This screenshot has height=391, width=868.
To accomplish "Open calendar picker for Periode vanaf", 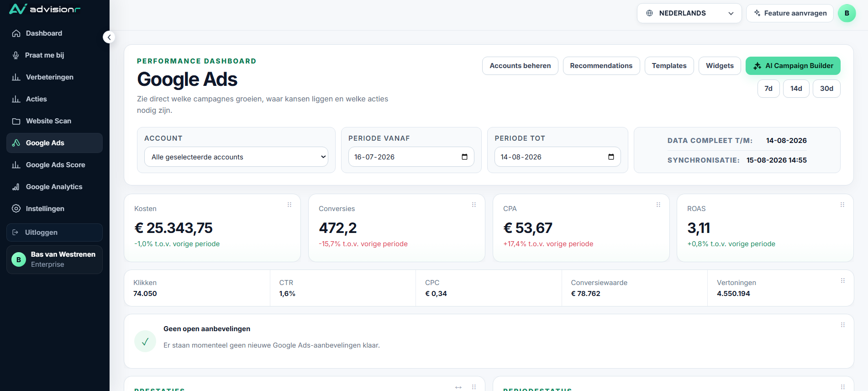I will click(x=464, y=157).
